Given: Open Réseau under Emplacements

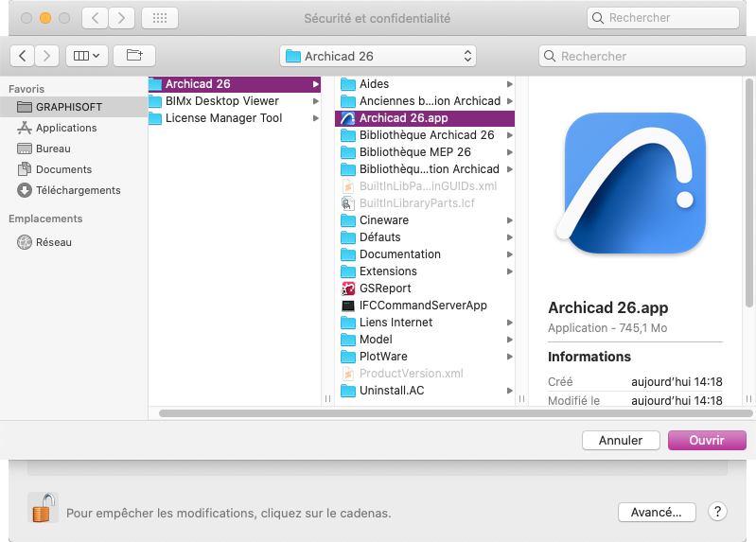Looking at the screenshot, I should tap(54, 242).
